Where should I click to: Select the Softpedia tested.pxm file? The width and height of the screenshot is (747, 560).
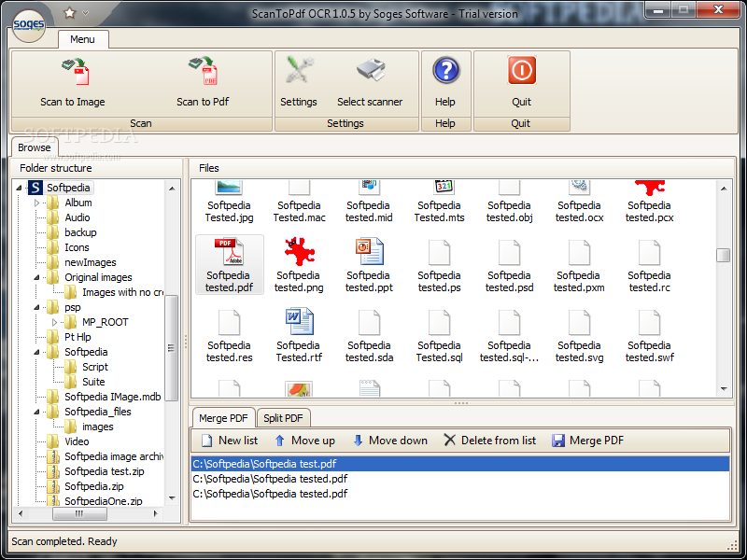pos(579,265)
